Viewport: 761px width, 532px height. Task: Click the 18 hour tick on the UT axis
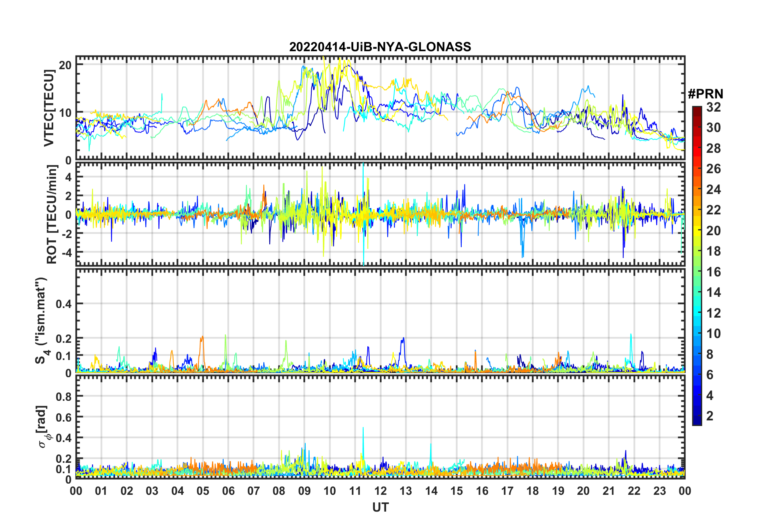pos(533,491)
